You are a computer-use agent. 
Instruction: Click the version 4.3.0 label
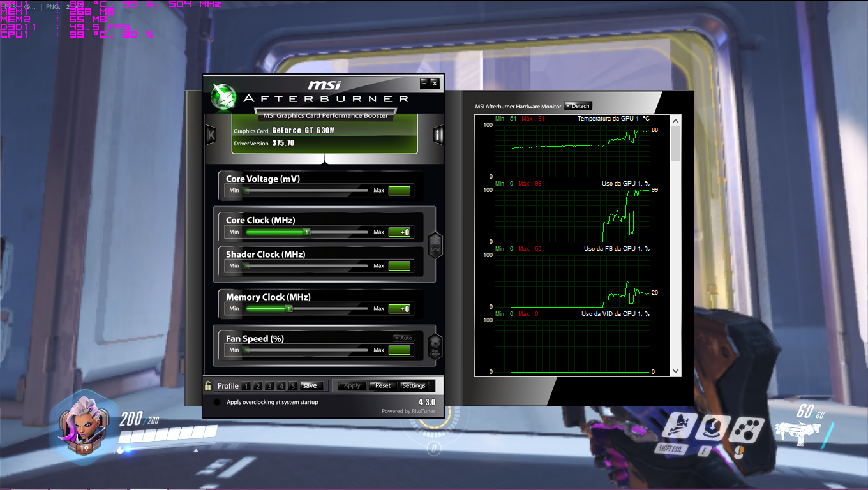427,402
